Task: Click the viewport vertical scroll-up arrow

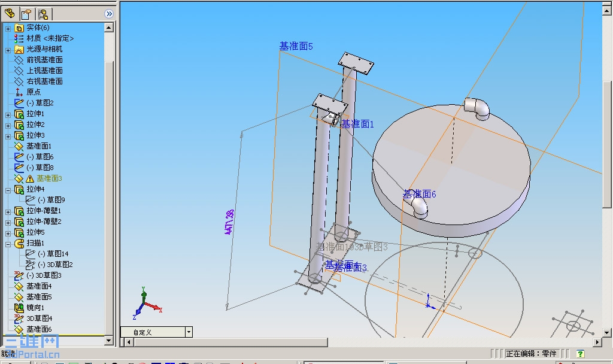Action: pyautogui.click(x=607, y=11)
